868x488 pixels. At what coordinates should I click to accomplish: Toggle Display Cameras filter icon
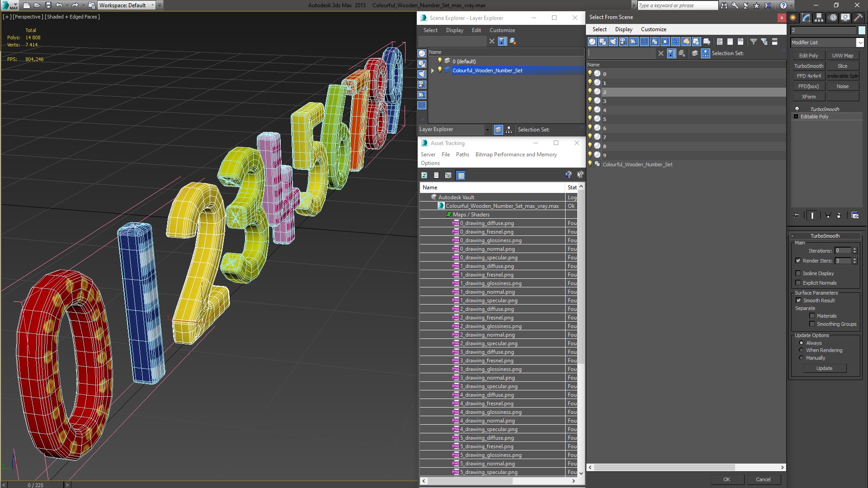623,42
